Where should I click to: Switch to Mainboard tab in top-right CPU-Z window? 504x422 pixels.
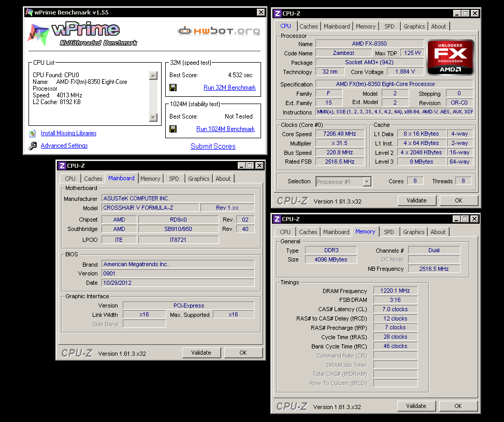tap(337, 26)
